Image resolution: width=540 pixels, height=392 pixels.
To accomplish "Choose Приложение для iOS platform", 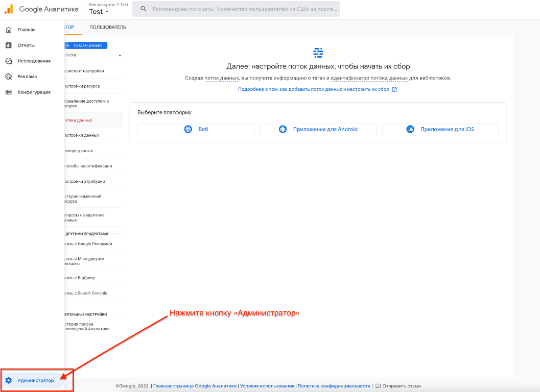I will click(x=440, y=129).
